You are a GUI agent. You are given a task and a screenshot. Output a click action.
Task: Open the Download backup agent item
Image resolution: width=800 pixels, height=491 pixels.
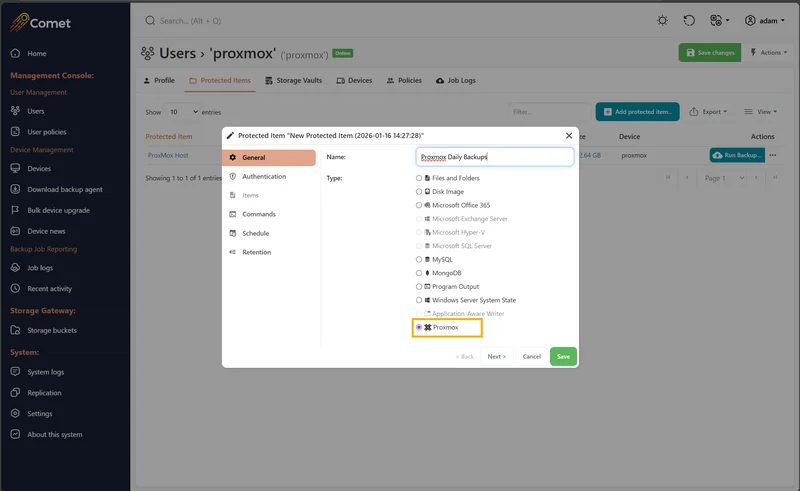pos(64,189)
